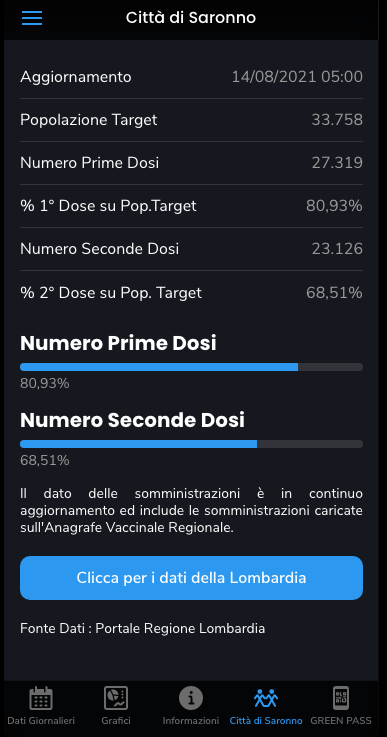The height and width of the screenshot is (737, 387).
Task: Click the Fonte Dati Portale Regione Lombardia text
Action: click(x=142, y=628)
